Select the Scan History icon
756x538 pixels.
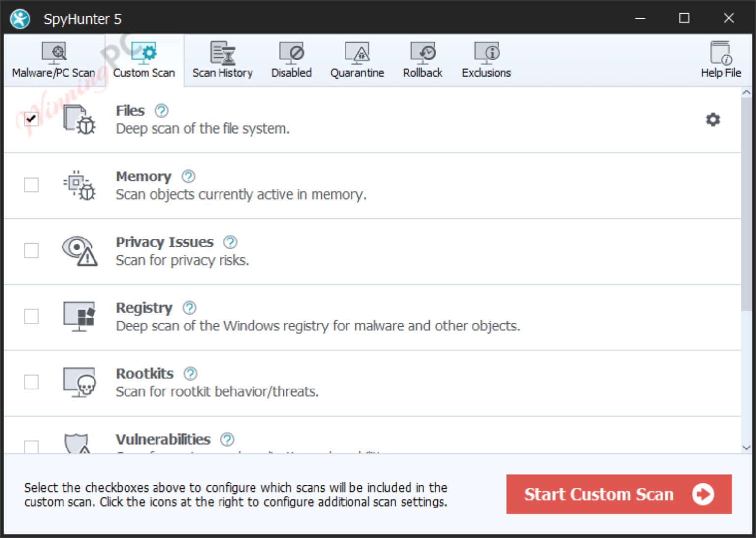tap(222, 59)
